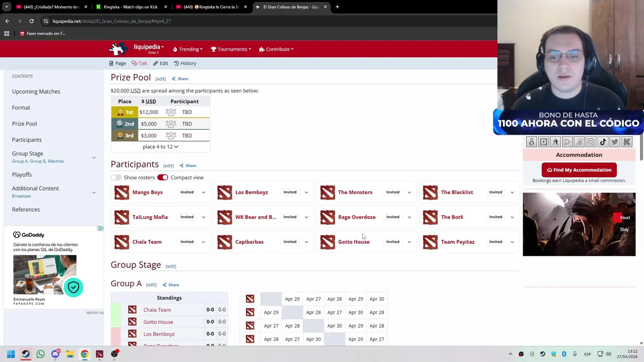Open the Windows Start menu

(11, 354)
